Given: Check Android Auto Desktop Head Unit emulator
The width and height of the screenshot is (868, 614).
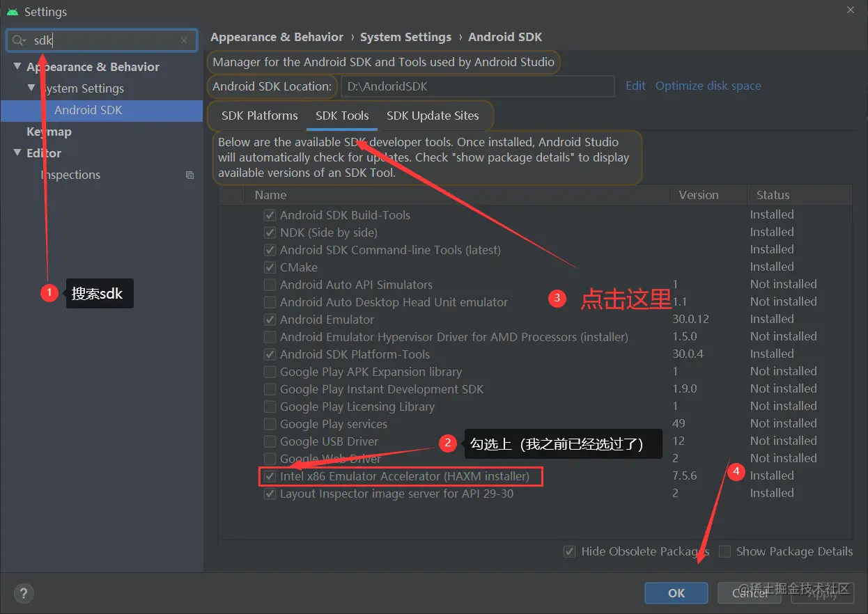Looking at the screenshot, I should (x=270, y=302).
